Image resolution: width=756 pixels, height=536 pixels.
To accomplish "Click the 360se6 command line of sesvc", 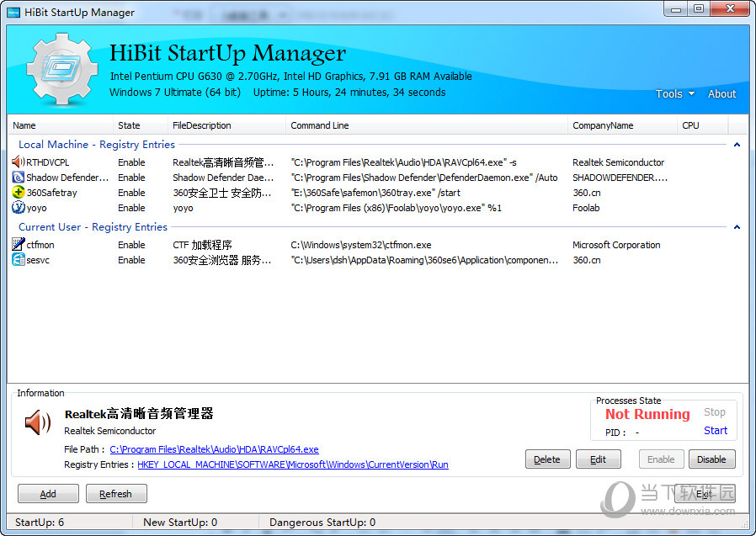I will coord(424,260).
